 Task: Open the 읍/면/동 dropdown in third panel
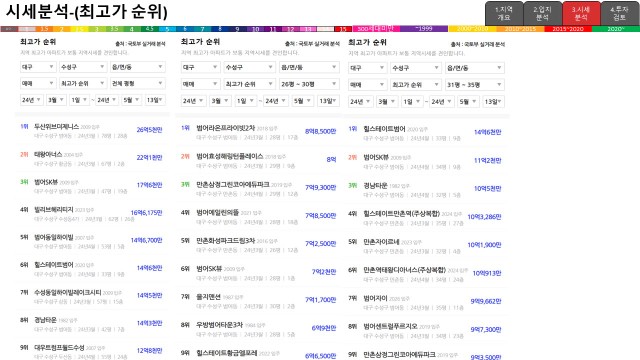(474, 68)
